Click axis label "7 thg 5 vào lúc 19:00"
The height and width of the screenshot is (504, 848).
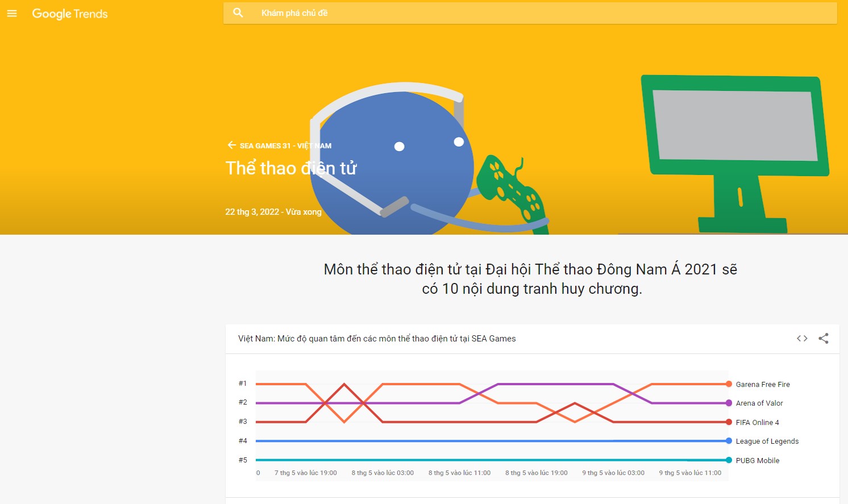306,473
